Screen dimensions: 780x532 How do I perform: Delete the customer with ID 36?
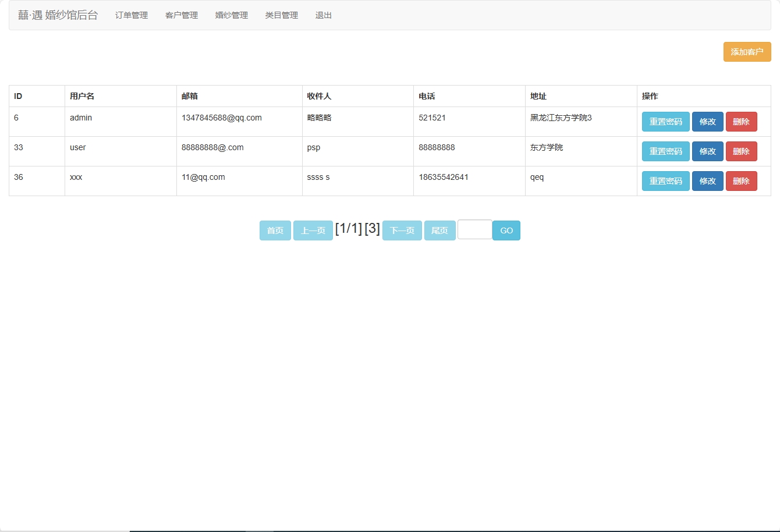pos(741,181)
